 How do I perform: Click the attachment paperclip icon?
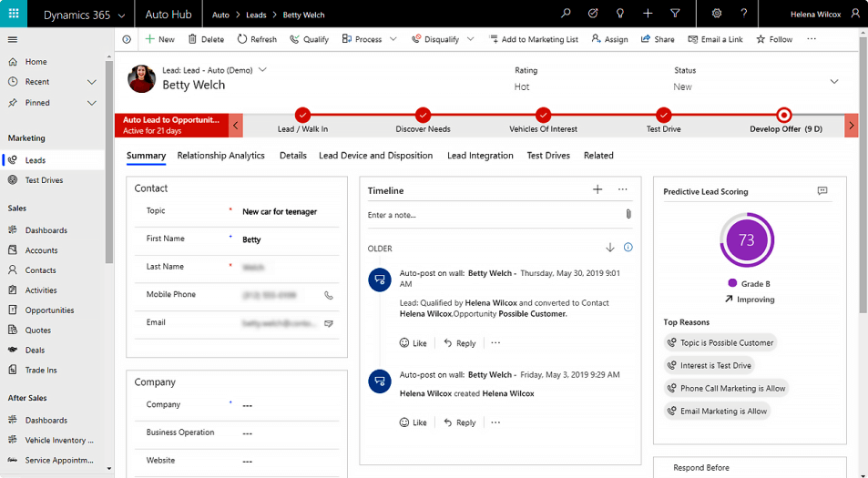628,214
